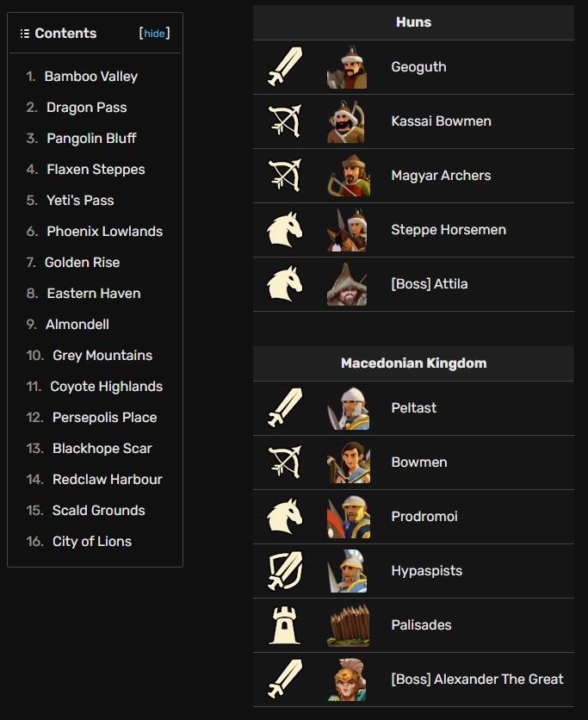Open Attila boss portrait thumbnail
Image resolution: width=588 pixels, height=720 pixels.
pos(347,284)
